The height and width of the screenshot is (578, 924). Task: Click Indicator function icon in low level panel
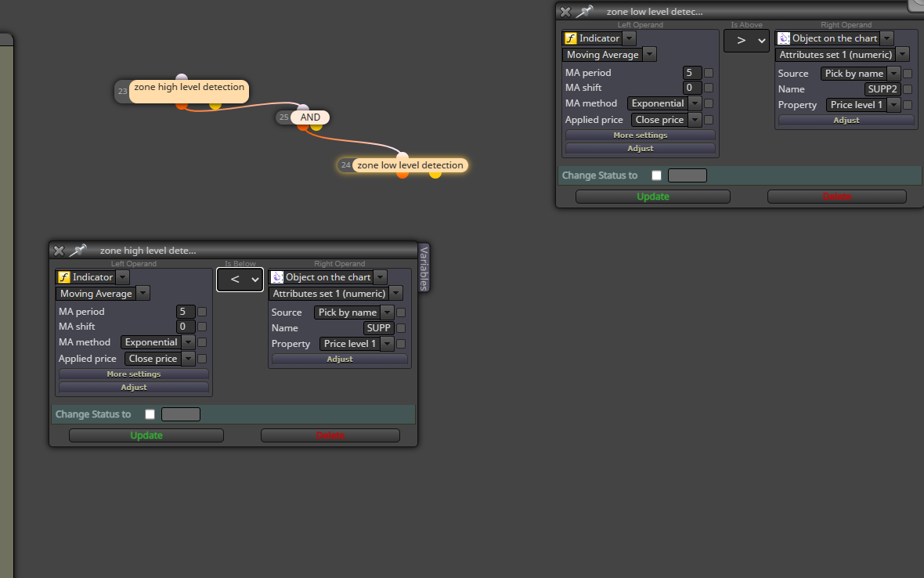[x=570, y=38]
